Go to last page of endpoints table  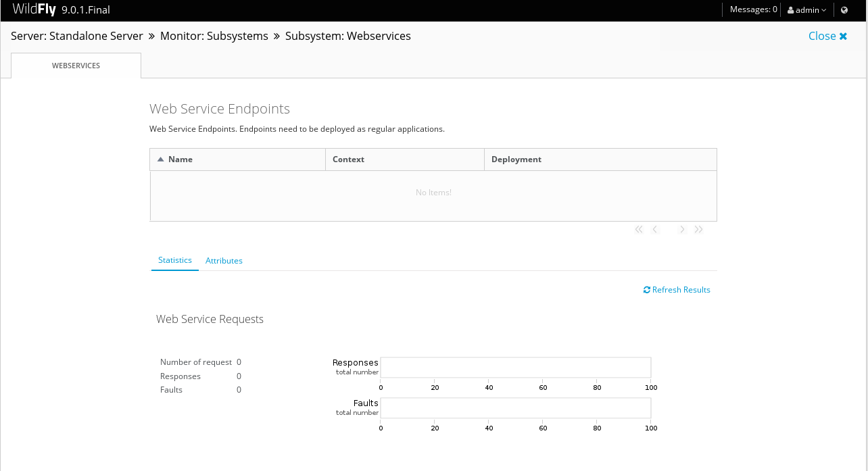[698, 230]
